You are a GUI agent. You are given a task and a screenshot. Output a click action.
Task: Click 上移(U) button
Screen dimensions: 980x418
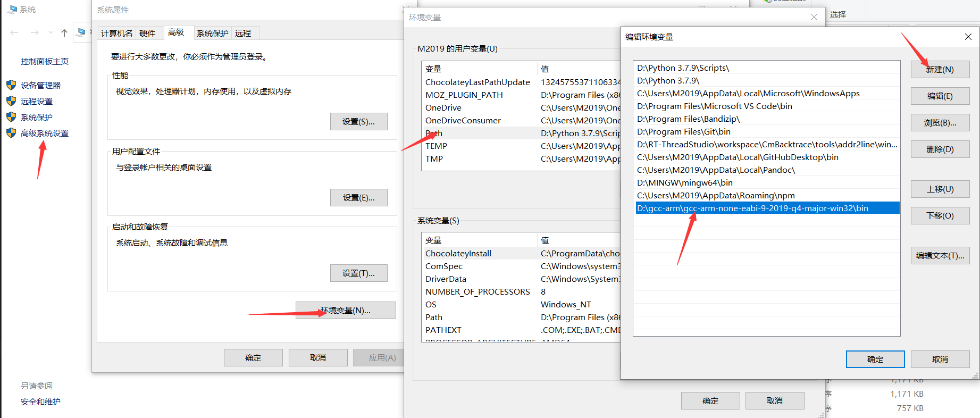click(x=940, y=189)
